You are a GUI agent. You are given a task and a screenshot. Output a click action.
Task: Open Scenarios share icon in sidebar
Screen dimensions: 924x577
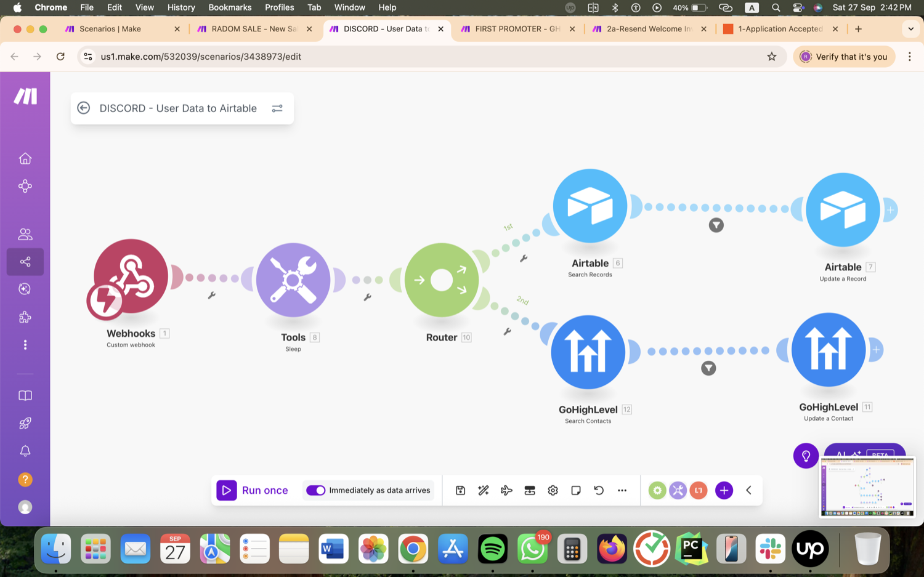[25, 262]
